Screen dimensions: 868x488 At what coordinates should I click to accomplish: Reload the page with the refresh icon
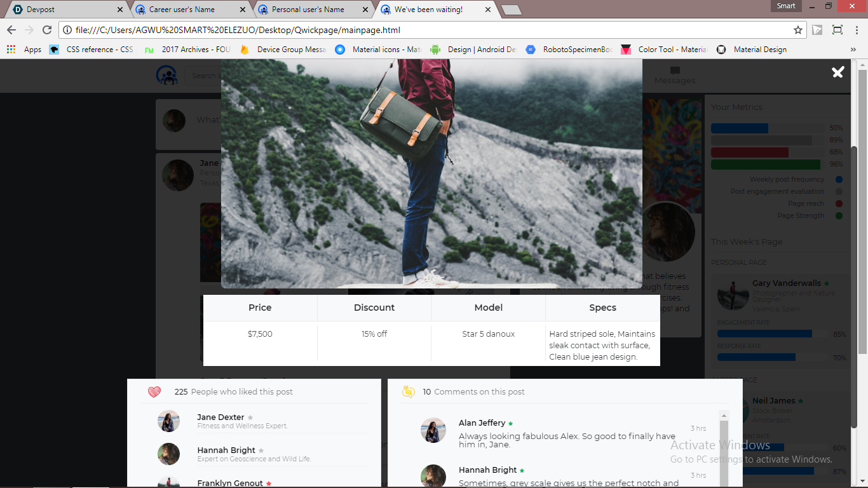point(47,30)
